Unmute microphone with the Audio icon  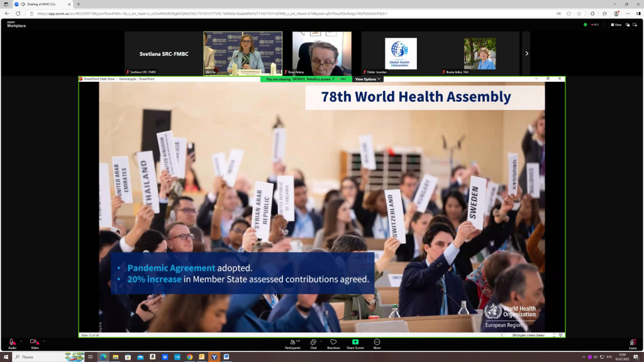[x=11, y=342]
